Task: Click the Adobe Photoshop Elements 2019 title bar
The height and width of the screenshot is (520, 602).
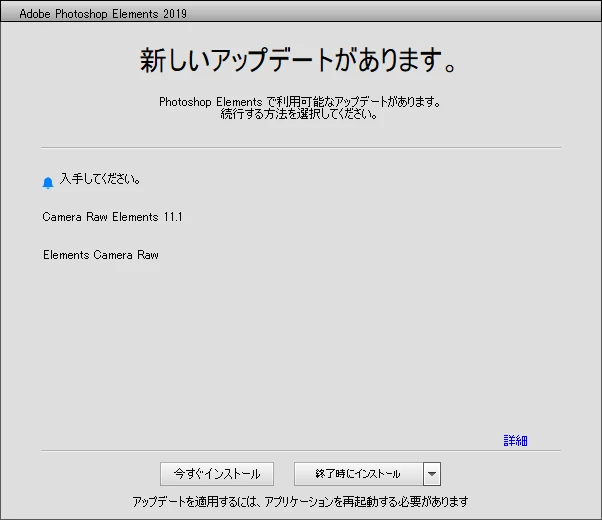Action: pos(301,13)
